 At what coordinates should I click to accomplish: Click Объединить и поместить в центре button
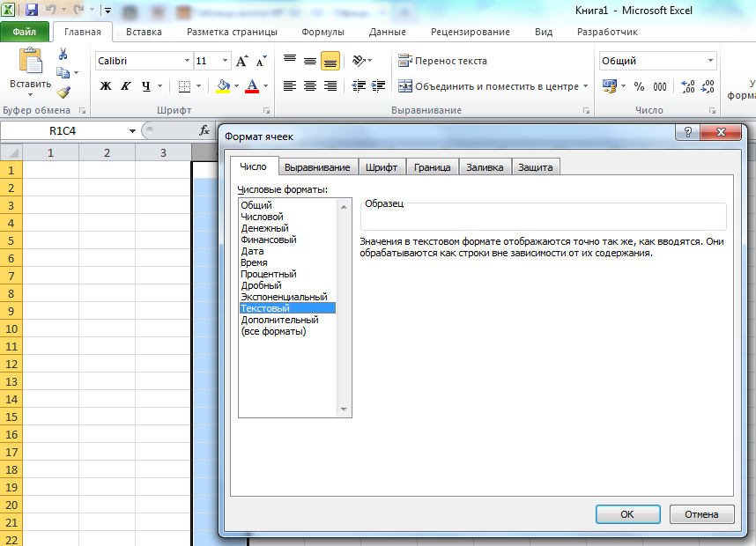488,86
